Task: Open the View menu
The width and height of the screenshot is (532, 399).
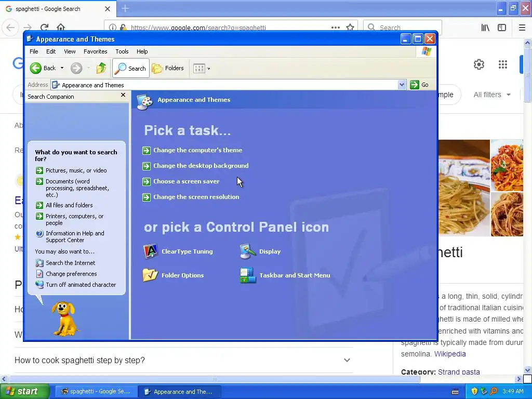Action: point(70,51)
